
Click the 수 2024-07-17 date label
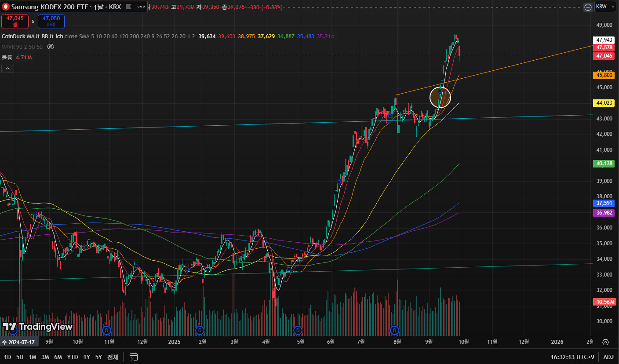pyautogui.click(x=19, y=342)
